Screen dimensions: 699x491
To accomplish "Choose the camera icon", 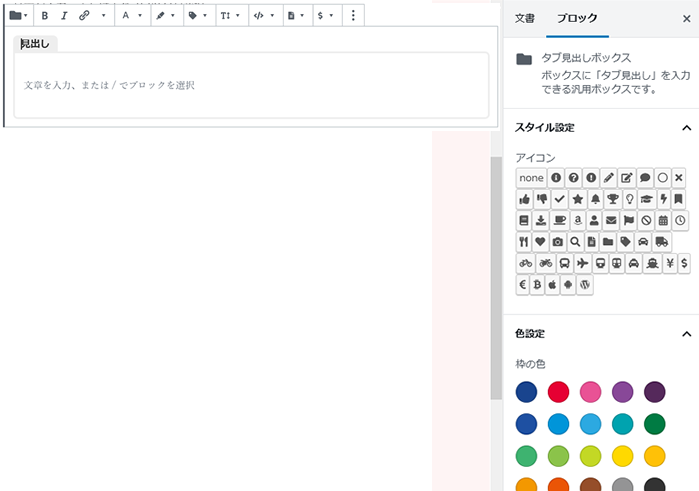I will coord(557,242).
